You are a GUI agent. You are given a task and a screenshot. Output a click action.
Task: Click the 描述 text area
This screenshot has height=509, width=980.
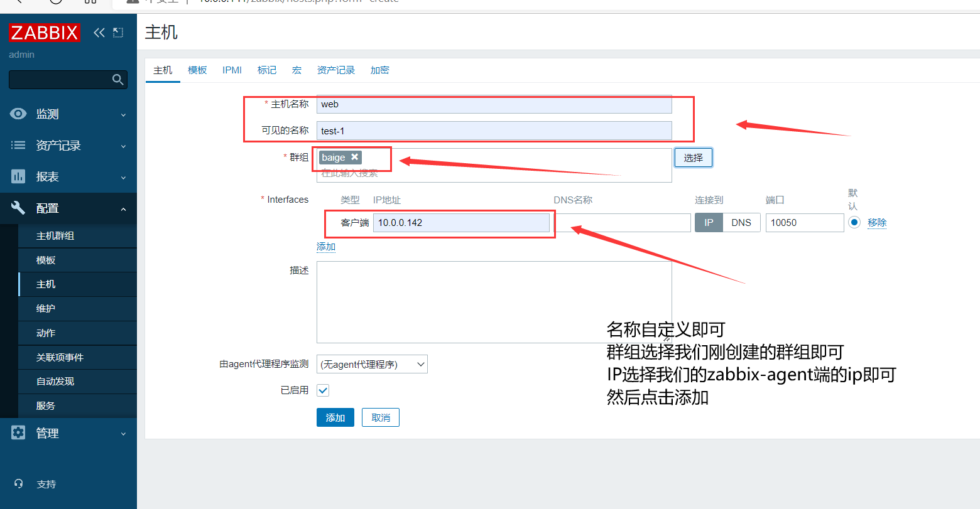494,302
